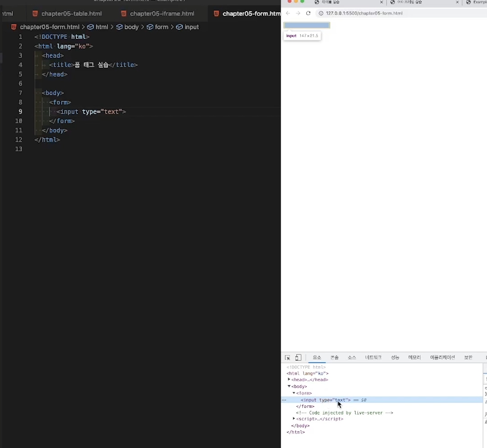The image size is (487, 448).
Task: Click HTML5 file icon on chapter05-form.html tab
Action: pos(216,14)
